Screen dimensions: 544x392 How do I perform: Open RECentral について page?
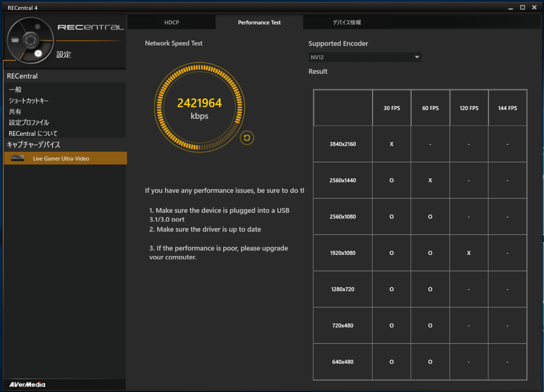pos(33,133)
